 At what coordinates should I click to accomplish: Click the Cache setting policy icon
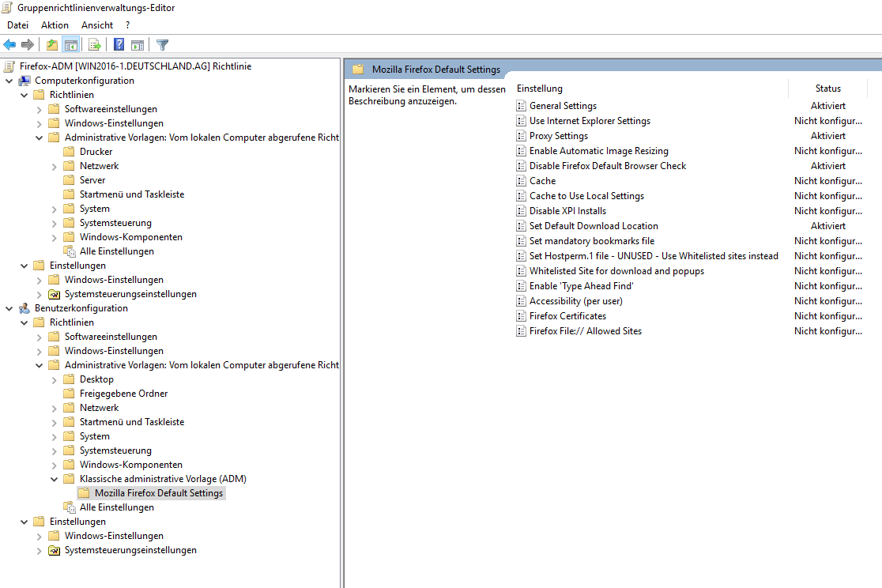click(522, 181)
